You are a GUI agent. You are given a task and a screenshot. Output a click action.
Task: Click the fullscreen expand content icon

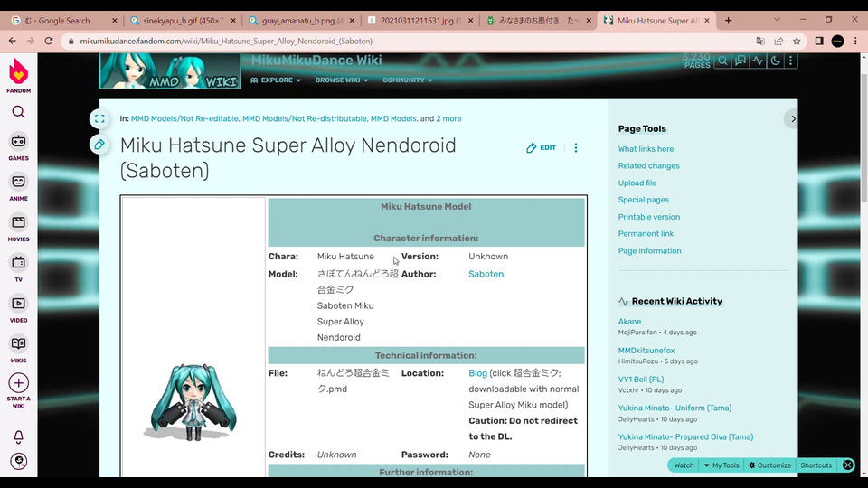coord(99,118)
